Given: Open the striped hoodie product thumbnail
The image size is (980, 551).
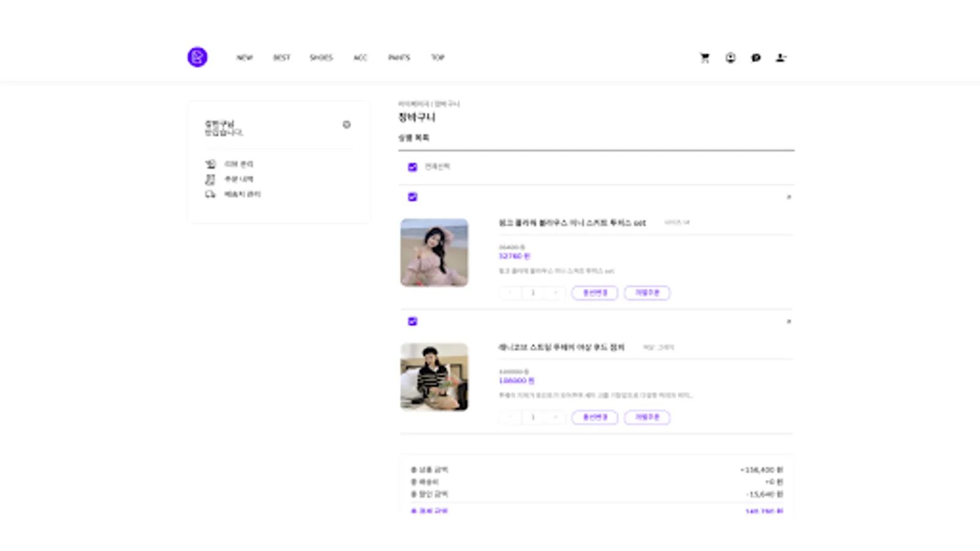Looking at the screenshot, I should (434, 377).
